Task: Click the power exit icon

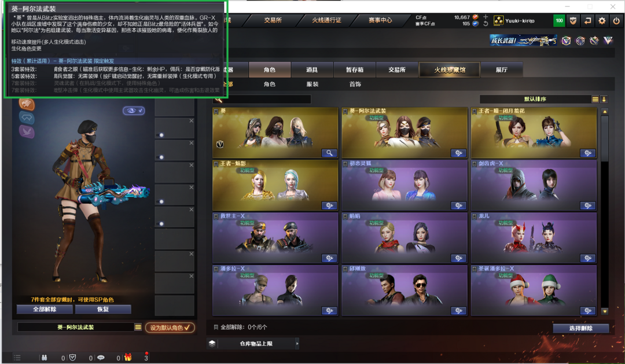Action: [x=616, y=21]
